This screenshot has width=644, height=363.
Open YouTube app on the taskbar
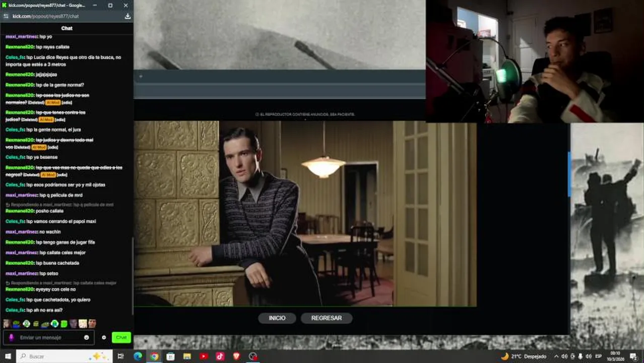[x=204, y=356]
